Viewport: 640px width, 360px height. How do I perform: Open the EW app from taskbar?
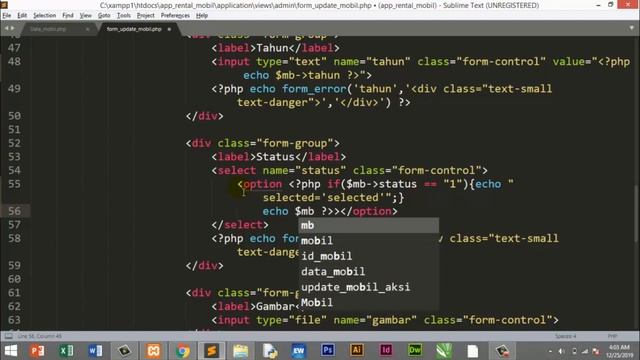pyautogui.click(x=298, y=351)
